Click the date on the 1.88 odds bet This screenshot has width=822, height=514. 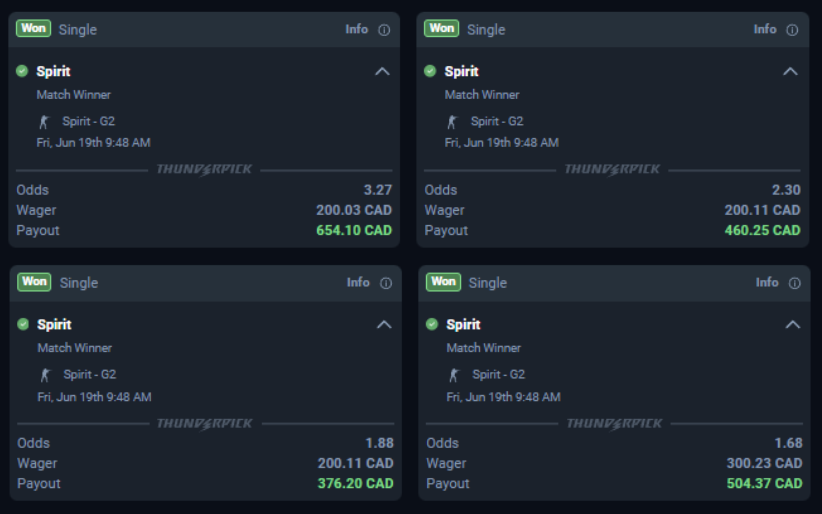[x=94, y=397]
